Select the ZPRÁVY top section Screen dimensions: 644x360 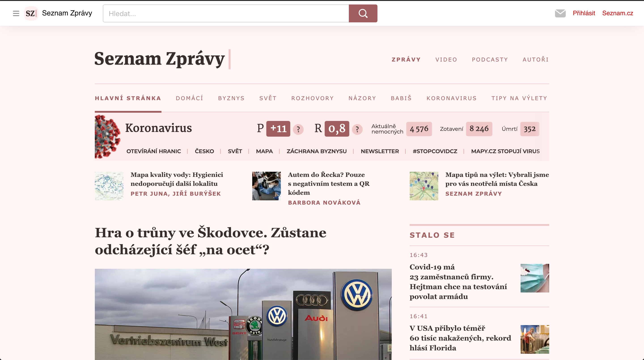tap(406, 59)
